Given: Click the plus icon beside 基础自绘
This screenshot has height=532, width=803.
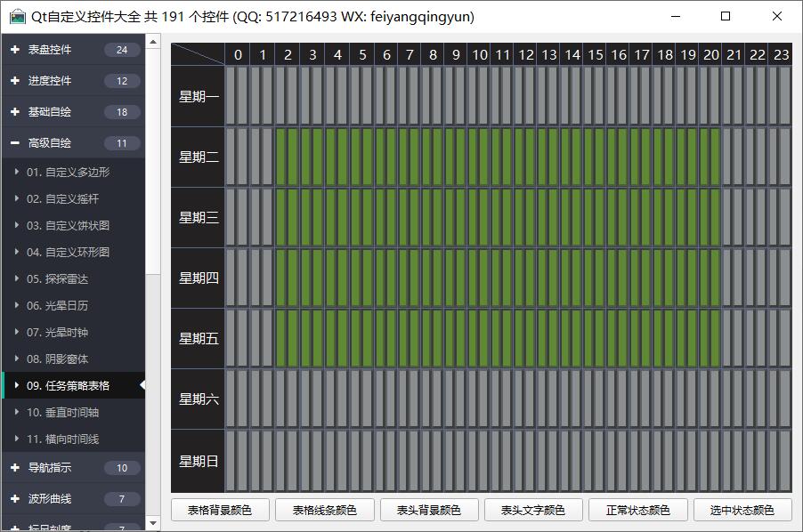Looking at the screenshot, I should point(15,112).
